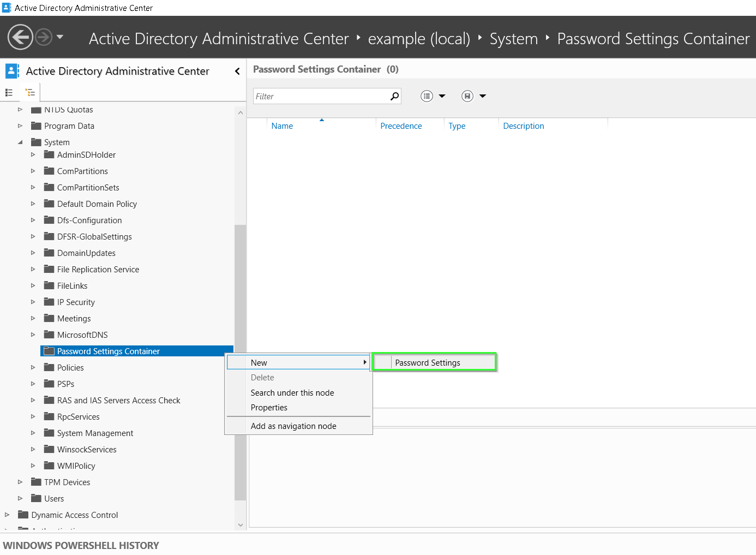This screenshot has height=555, width=756.
Task: Expand the Policies tree node
Action: 33,367
